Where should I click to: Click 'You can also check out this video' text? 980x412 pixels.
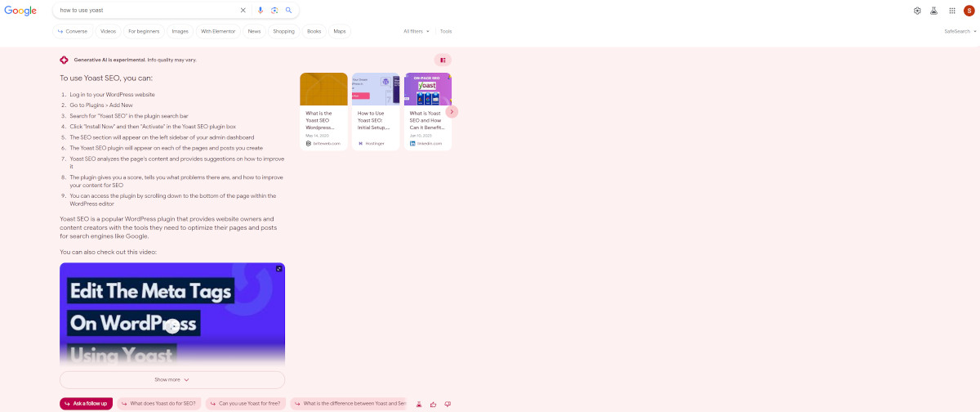pos(108,252)
